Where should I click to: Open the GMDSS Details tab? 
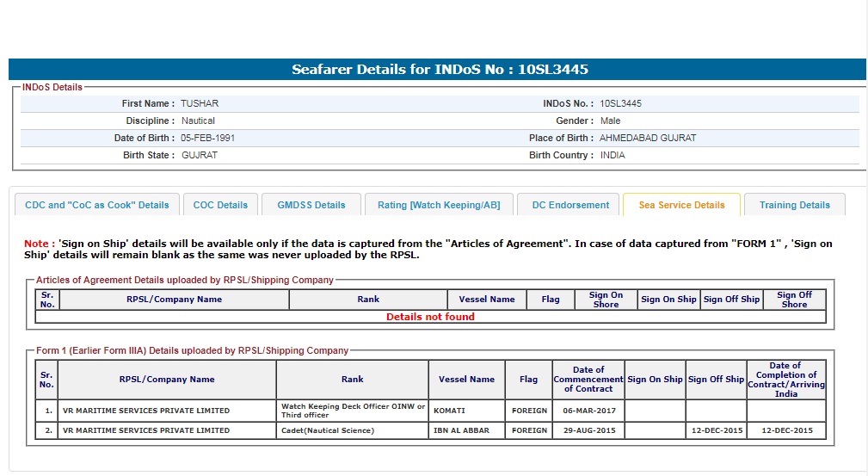pyautogui.click(x=311, y=205)
